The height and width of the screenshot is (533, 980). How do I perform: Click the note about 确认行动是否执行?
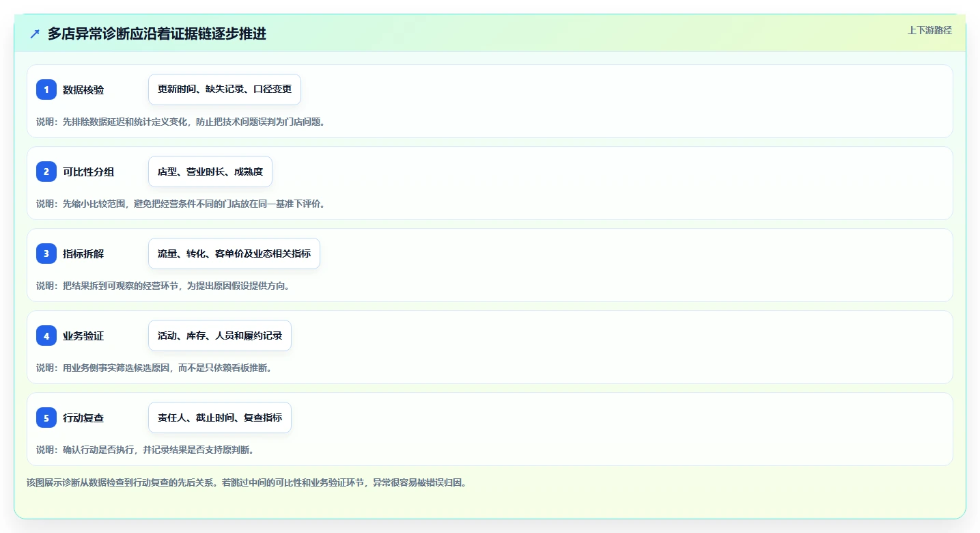tap(145, 450)
